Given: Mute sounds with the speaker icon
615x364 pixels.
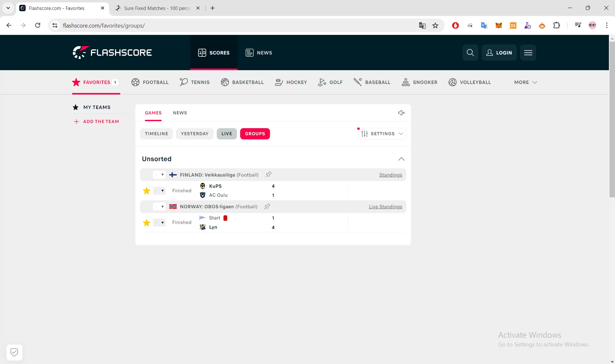Looking at the screenshot, I should (x=401, y=113).
